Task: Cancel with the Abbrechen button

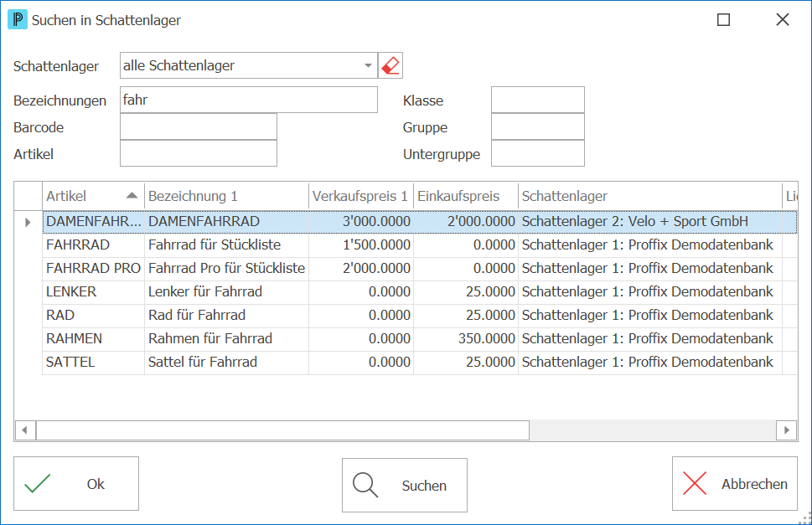Action: (x=734, y=484)
